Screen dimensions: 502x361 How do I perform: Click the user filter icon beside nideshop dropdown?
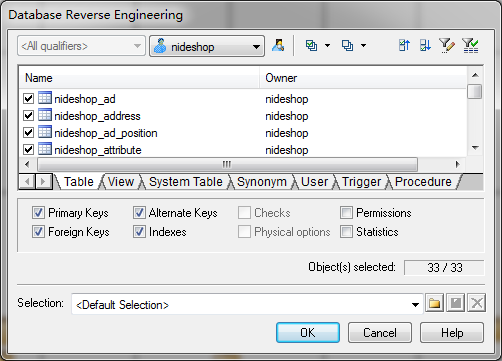pyautogui.click(x=278, y=46)
